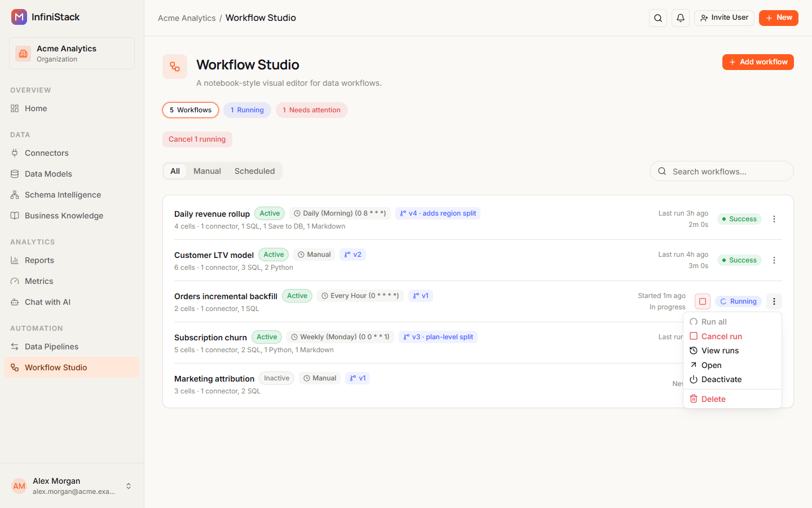812x508 pixels.
Task: Open Schema Intelligence page
Action: tap(72, 195)
